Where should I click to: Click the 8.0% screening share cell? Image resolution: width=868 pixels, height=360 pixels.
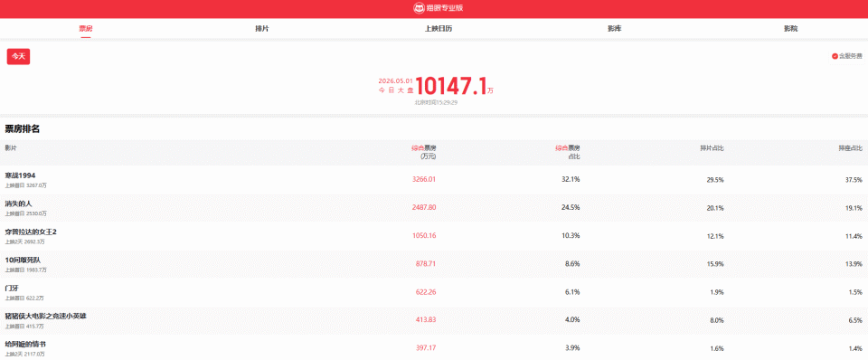click(x=717, y=320)
